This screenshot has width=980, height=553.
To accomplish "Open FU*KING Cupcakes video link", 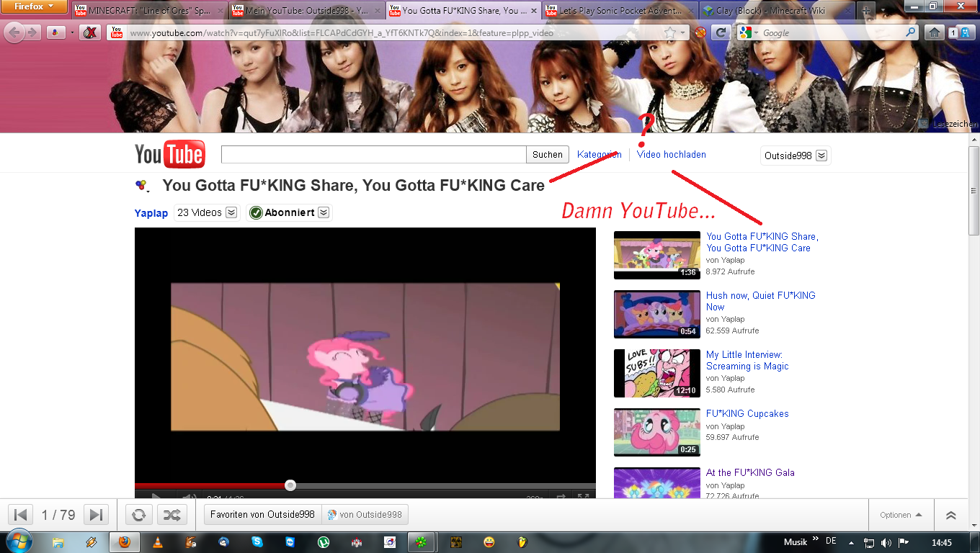I will (747, 413).
